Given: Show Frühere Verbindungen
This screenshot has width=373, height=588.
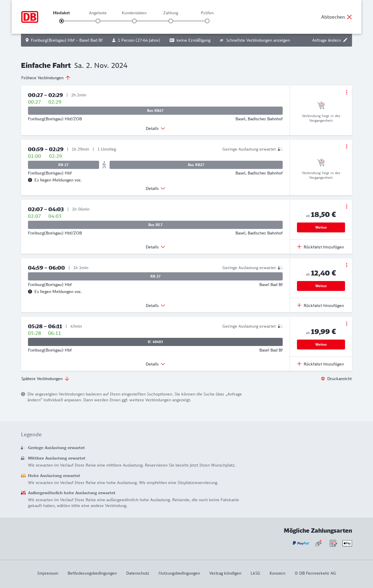Looking at the screenshot, I should coord(46,78).
